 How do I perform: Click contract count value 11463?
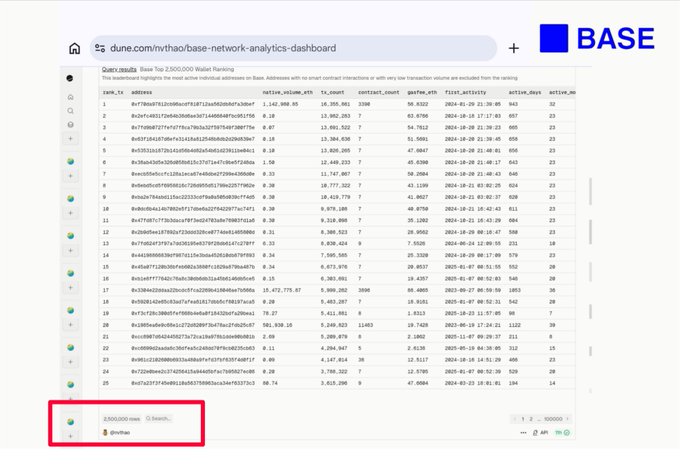click(x=366, y=325)
